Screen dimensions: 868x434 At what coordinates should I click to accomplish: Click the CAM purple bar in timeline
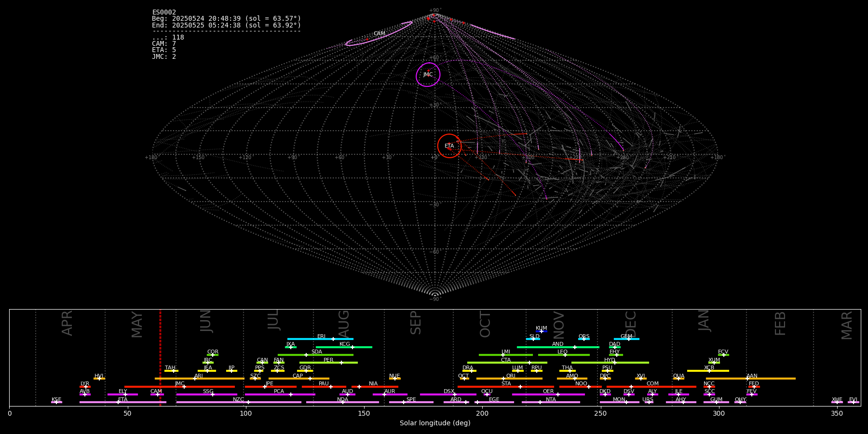(x=157, y=394)
